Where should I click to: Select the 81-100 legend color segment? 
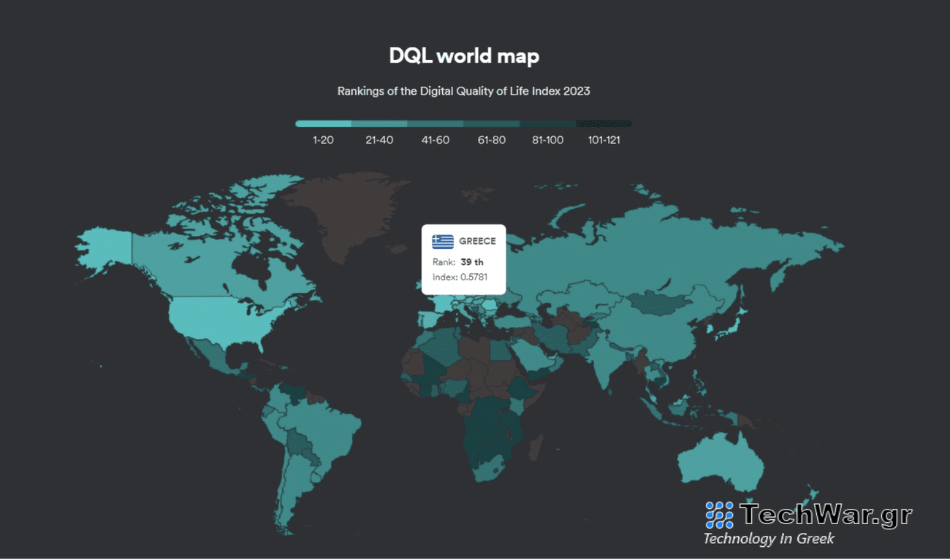point(548,124)
